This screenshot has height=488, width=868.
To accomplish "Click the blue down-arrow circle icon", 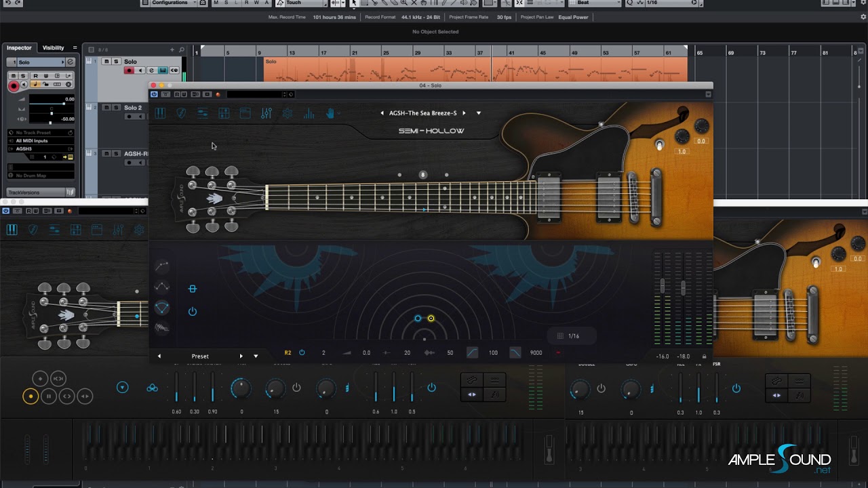I will pos(122,387).
